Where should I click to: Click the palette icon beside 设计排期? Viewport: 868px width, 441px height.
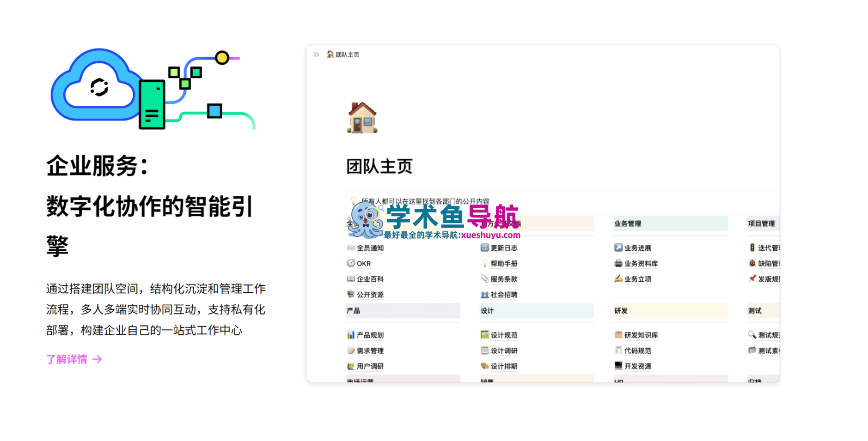[484, 366]
